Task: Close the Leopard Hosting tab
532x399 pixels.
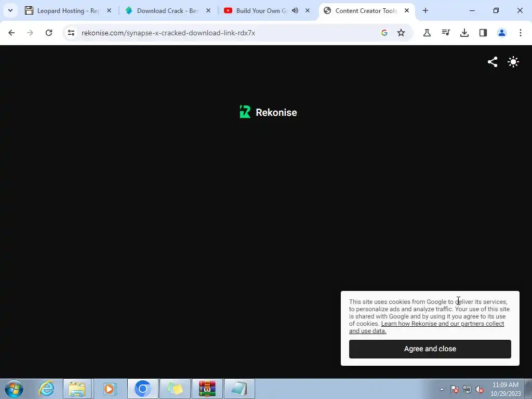Action: [109, 10]
